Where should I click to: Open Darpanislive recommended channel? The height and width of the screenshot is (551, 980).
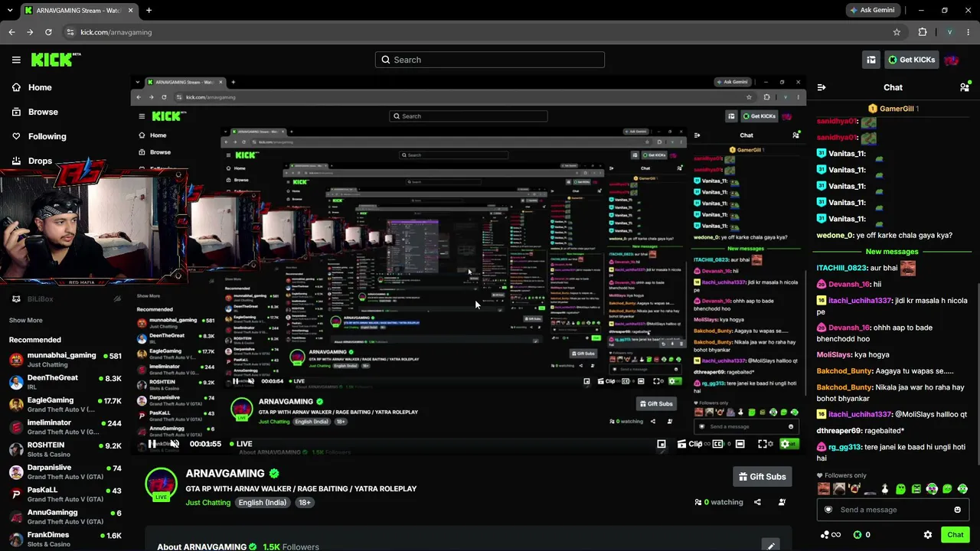coord(65,471)
